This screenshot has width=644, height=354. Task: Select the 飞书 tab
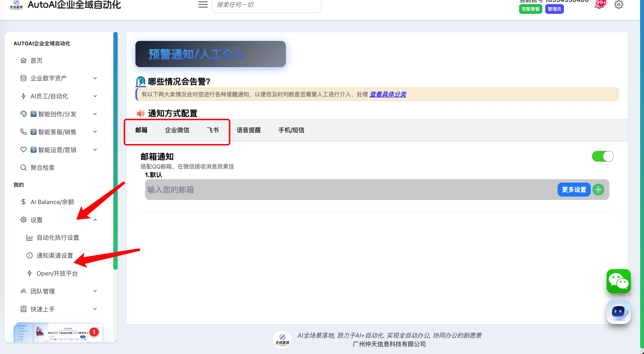coord(213,130)
